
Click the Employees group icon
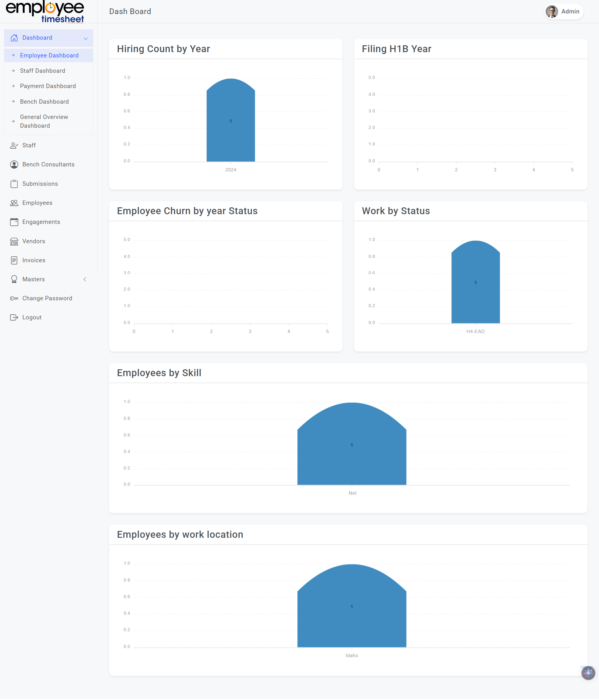[14, 203]
